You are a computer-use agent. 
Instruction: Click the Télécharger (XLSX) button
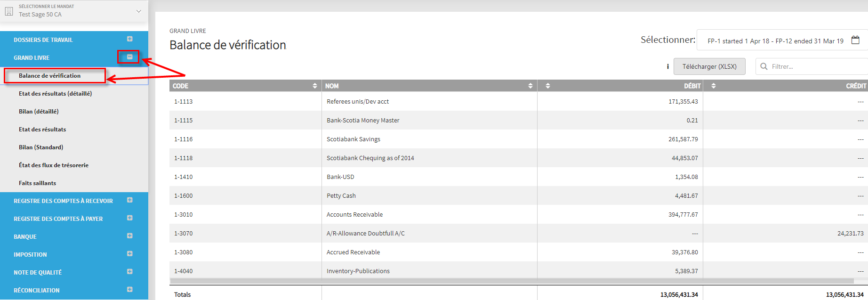coord(709,66)
